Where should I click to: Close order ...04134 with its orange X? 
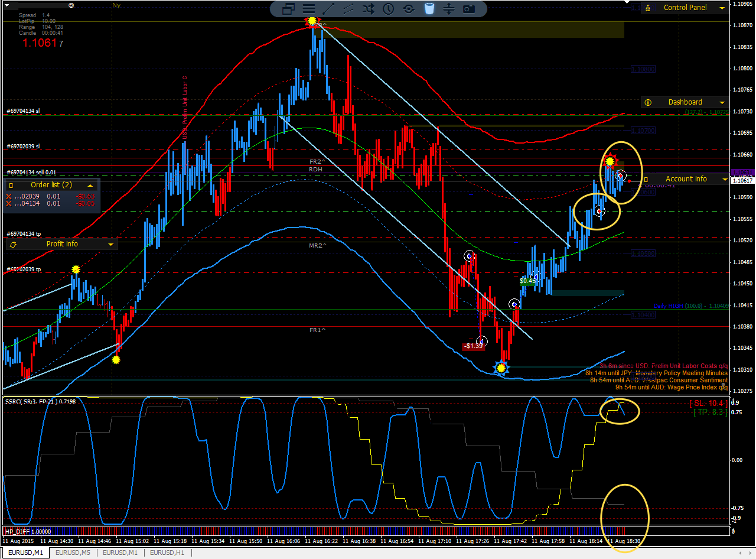(9, 204)
